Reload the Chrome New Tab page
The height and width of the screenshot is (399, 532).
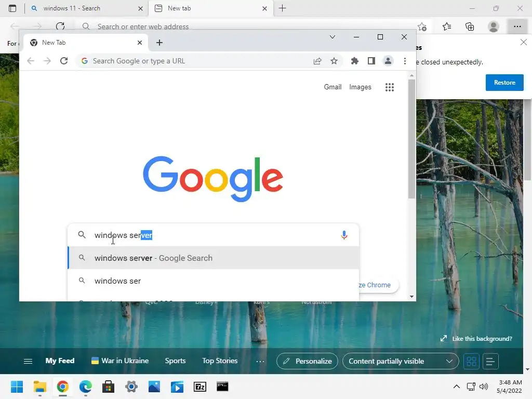(x=64, y=61)
